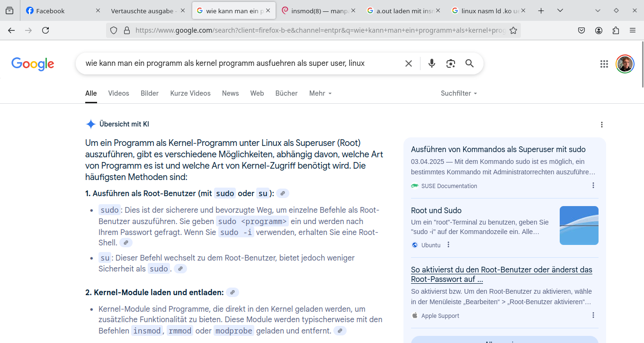644x343 pixels.
Task: Switch to the "Bilder" results tab
Action: (x=149, y=93)
